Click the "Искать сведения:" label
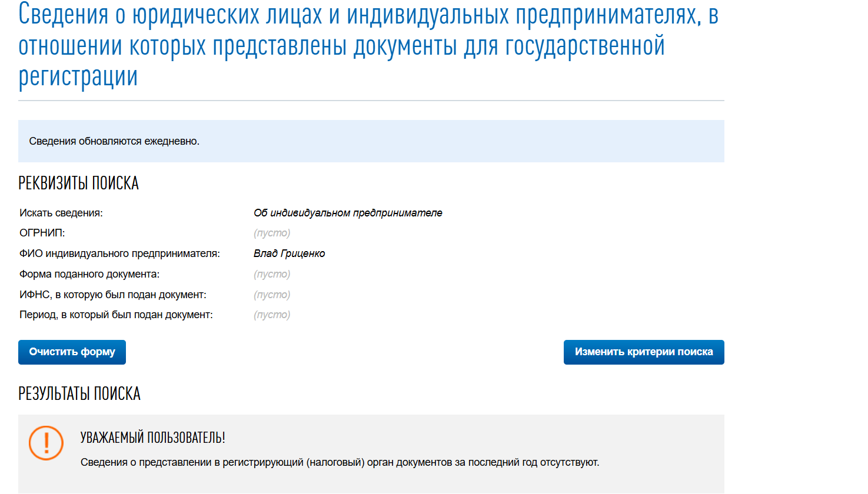Image resolution: width=868 pixels, height=494 pixels. pos(61,213)
